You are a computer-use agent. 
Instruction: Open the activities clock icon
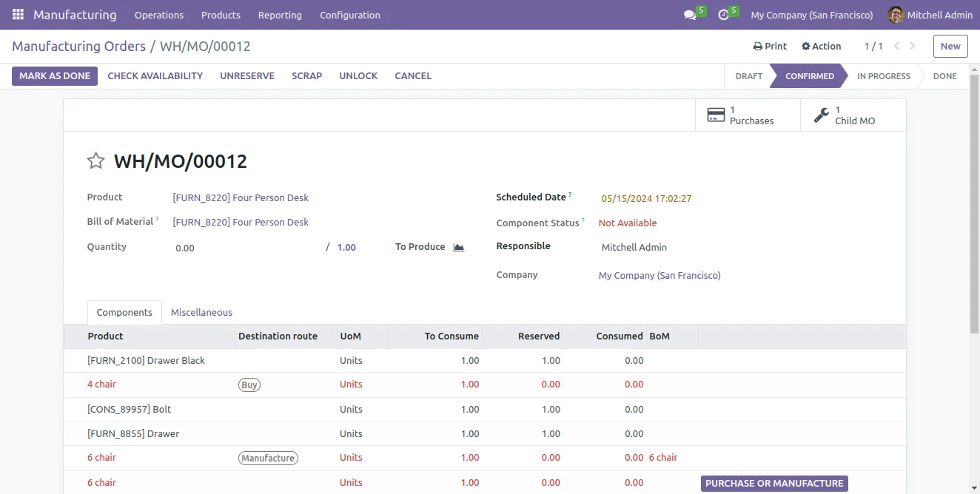tap(723, 15)
